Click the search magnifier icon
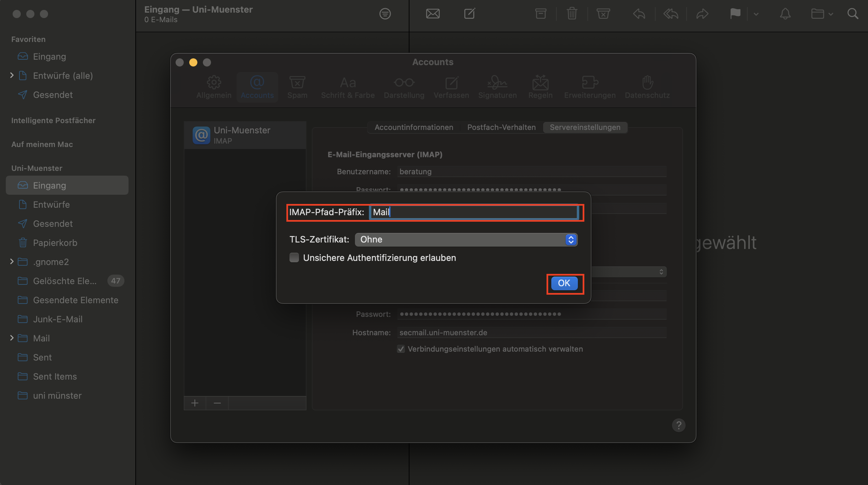The image size is (868, 485). (853, 14)
